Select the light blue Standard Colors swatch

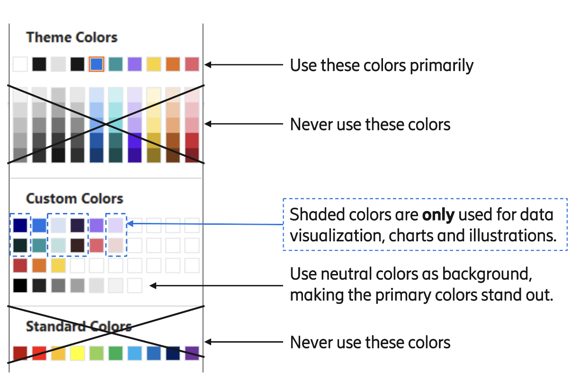tap(135, 353)
